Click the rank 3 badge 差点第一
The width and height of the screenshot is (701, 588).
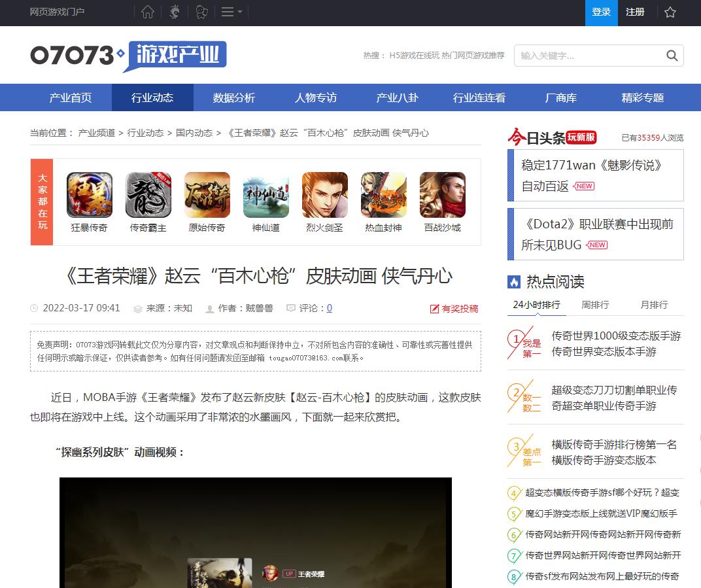tap(524, 452)
